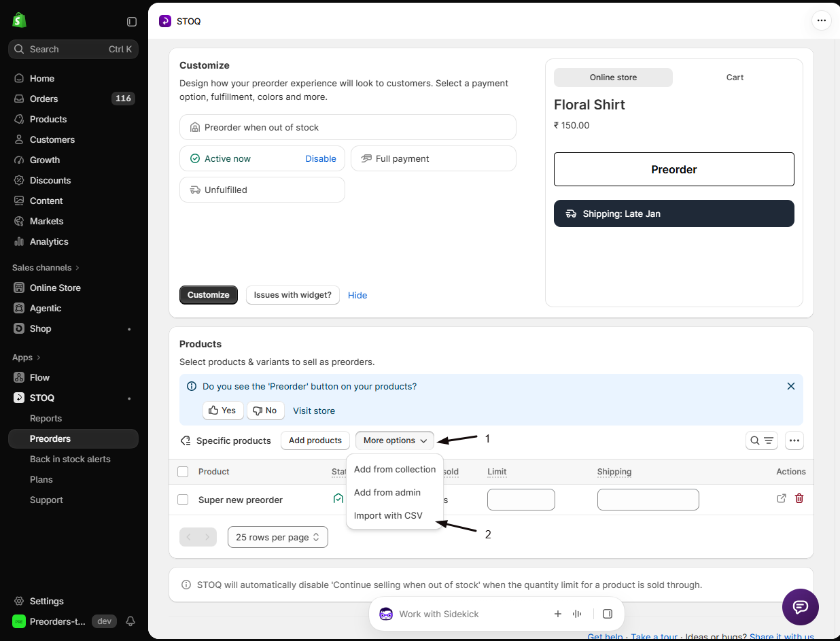Choose Add from admin option
840x641 pixels.
395,492
